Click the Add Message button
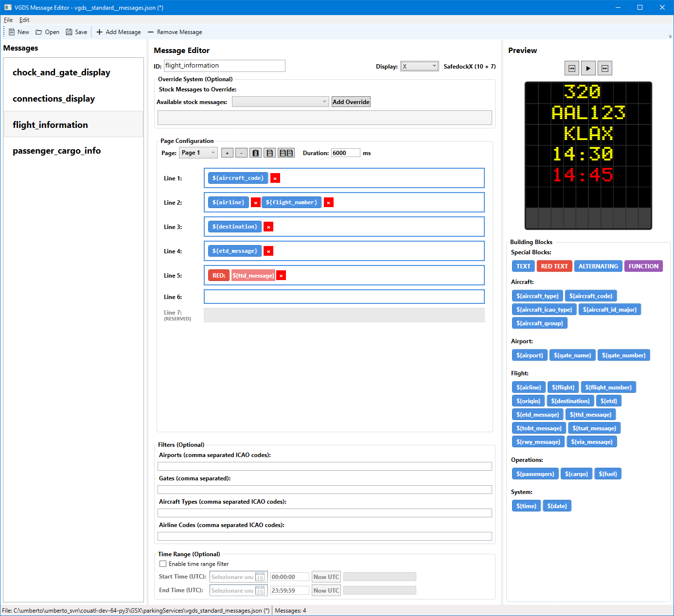Image resolution: width=674 pixels, height=616 pixels. click(119, 32)
